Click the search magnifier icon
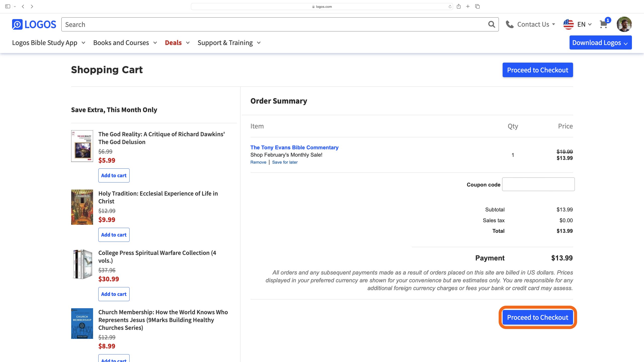The image size is (644, 362). click(x=491, y=24)
